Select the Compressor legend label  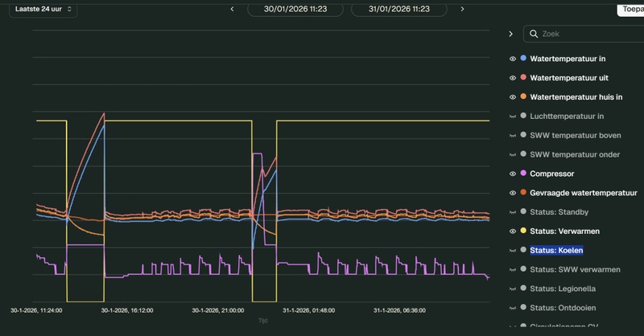click(552, 174)
